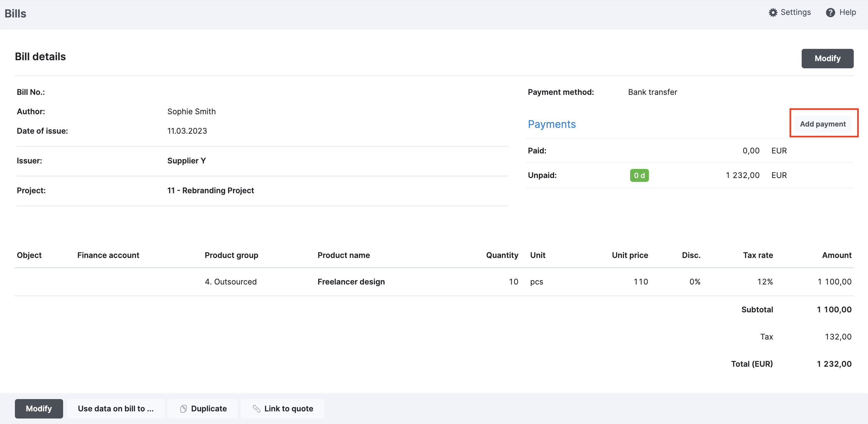Click the Total (EUR) label
Screen dimensions: 868x424
pos(752,364)
